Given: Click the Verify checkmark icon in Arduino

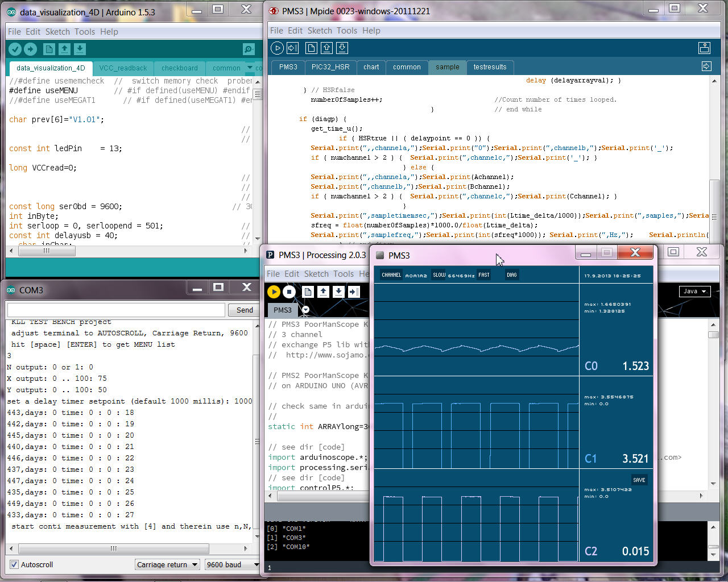Looking at the screenshot, I should (x=15, y=49).
